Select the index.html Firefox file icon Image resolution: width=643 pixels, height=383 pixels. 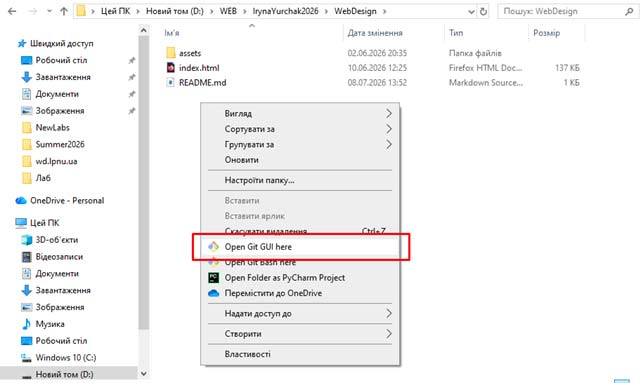point(171,68)
